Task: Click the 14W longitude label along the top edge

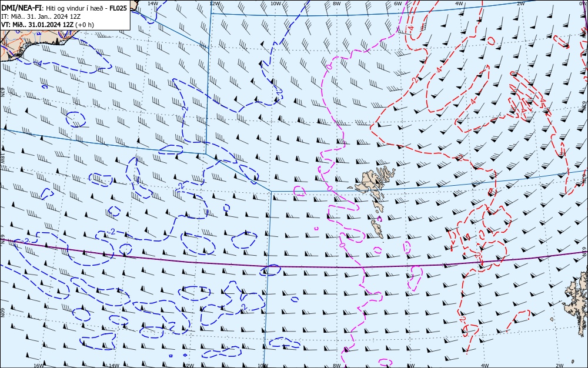Action: (x=153, y=3)
